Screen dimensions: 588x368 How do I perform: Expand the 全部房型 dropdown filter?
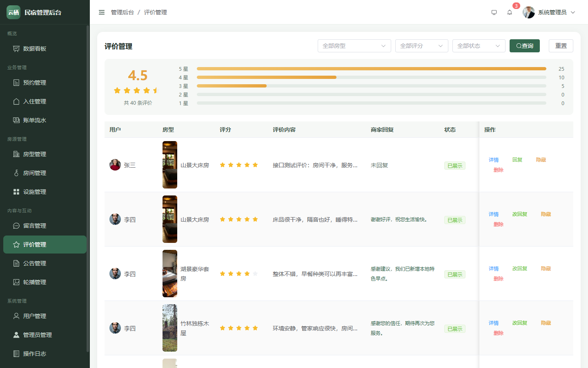coord(354,46)
